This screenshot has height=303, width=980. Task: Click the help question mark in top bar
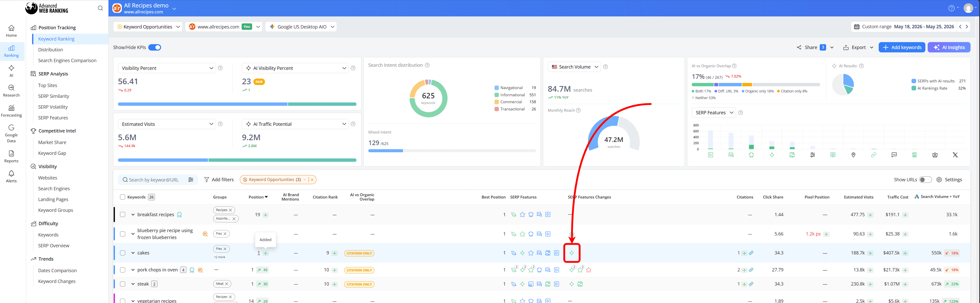[951, 8]
